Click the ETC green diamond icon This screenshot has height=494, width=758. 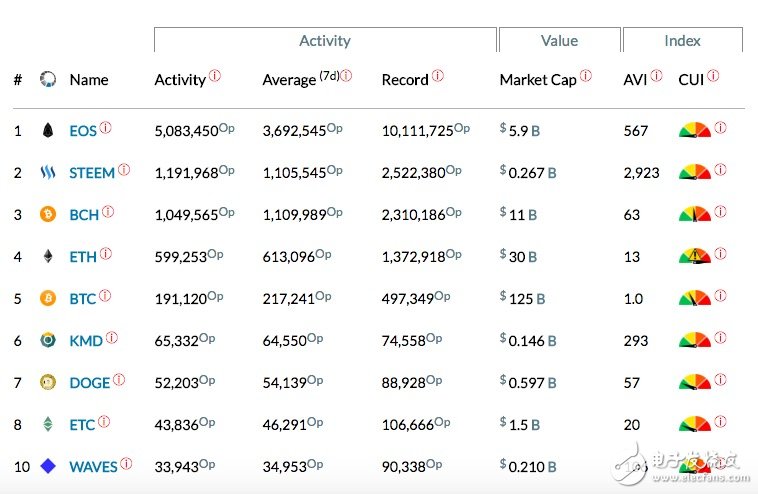[x=48, y=424]
